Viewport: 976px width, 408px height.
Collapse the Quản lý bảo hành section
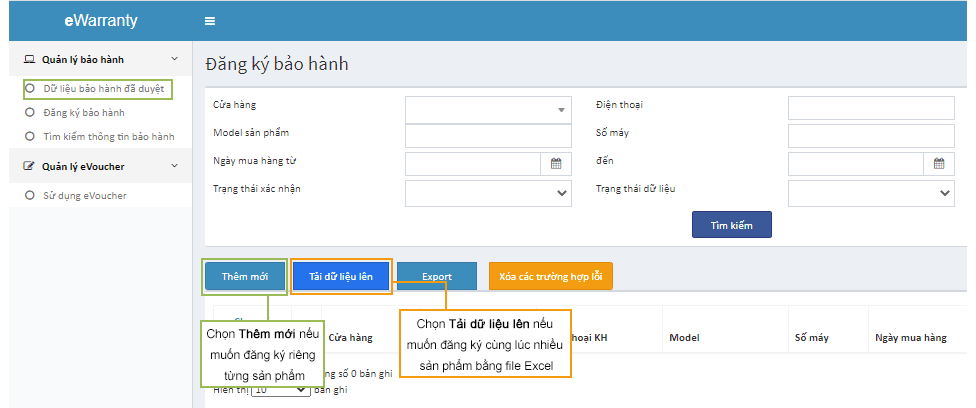click(x=174, y=60)
